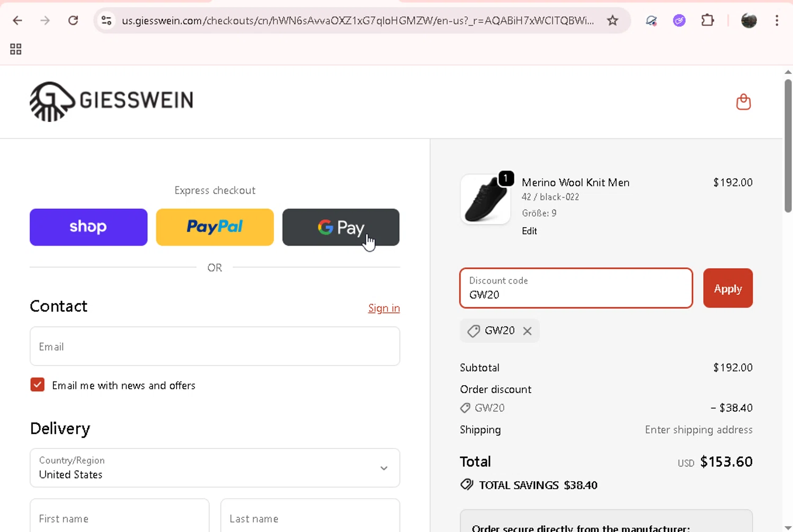Image resolution: width=793 pixels, height=532 pixels.
Task: Click the order discount amount − $38.40
Action: click(x=732, y=408)
